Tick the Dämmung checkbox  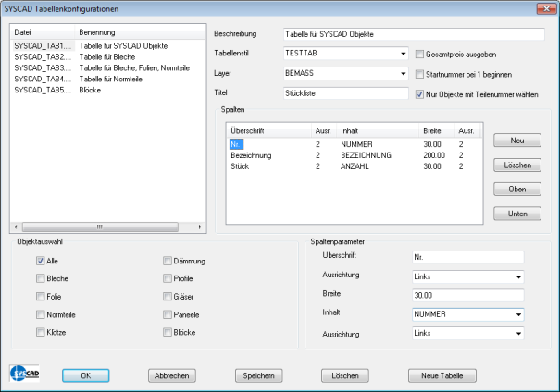(x=168, y=261)
